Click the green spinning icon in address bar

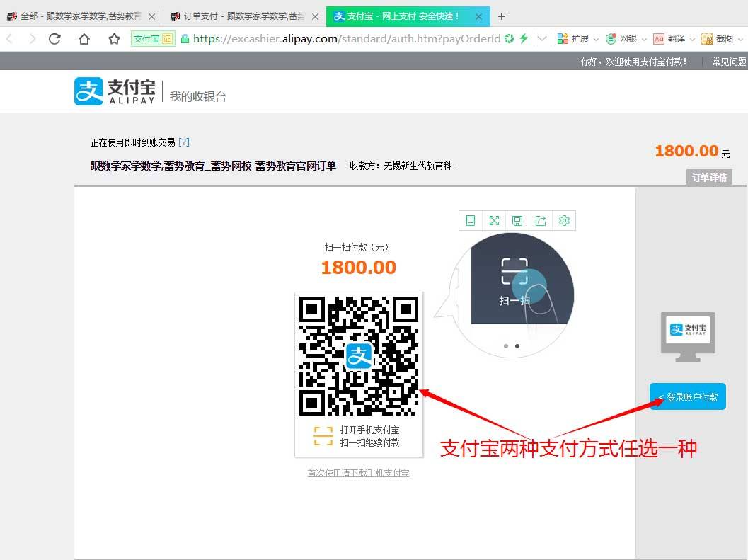(509, 39)
